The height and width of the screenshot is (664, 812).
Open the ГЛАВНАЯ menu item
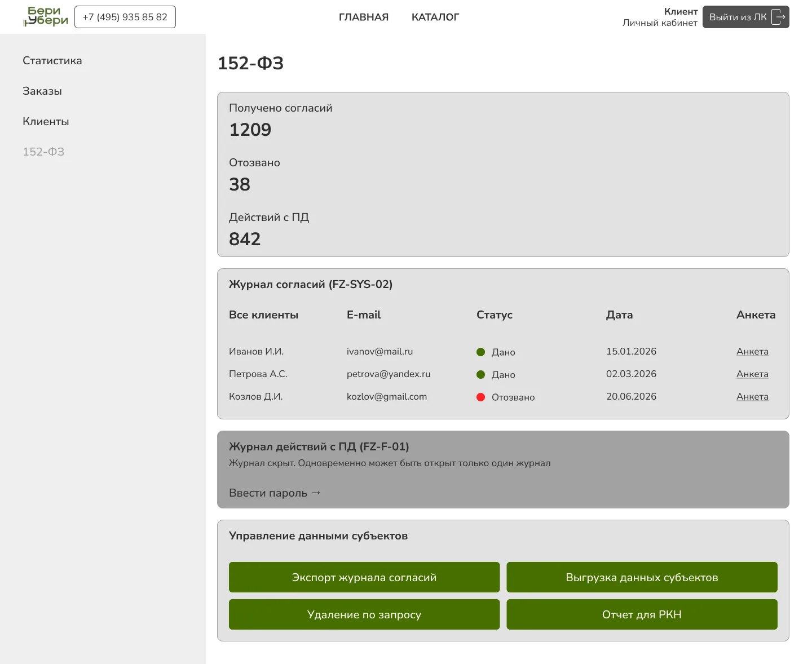[x=364, y=17]
